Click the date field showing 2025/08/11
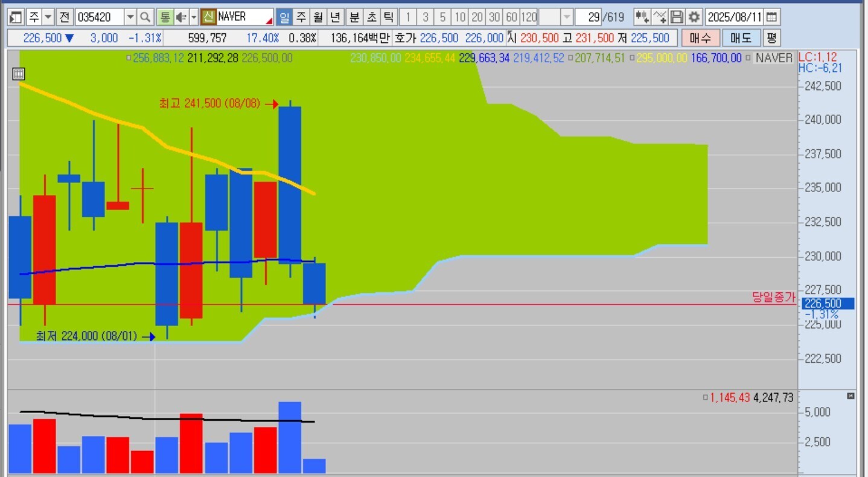The width and height of the screenshot is (868, 477). point(735,17)
